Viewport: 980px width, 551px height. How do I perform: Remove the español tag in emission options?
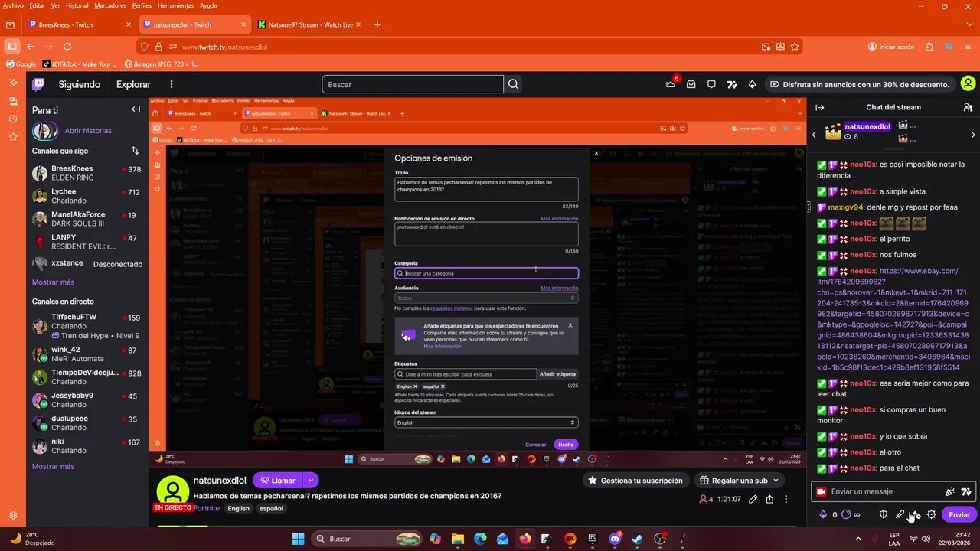[443, 386]
